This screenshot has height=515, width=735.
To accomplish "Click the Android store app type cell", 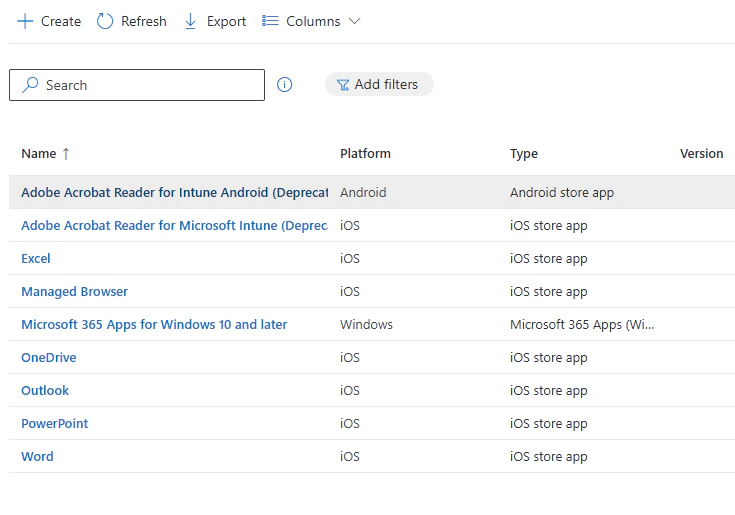I will click(x=562, y=193).
